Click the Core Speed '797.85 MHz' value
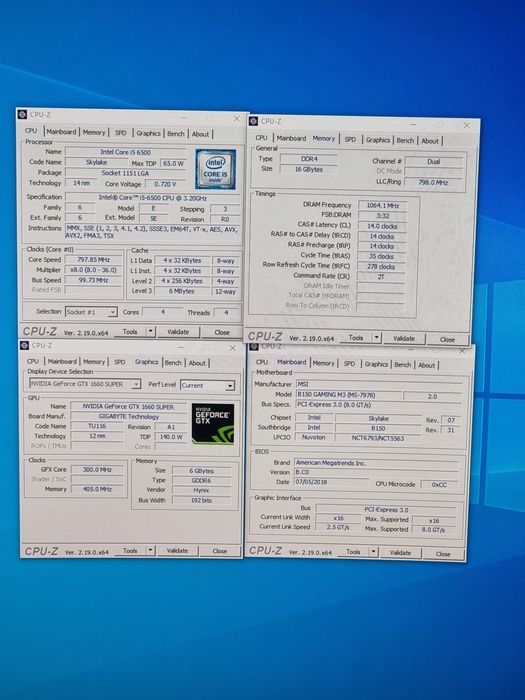The image size is (525, 700). click(x=93, y=260)
